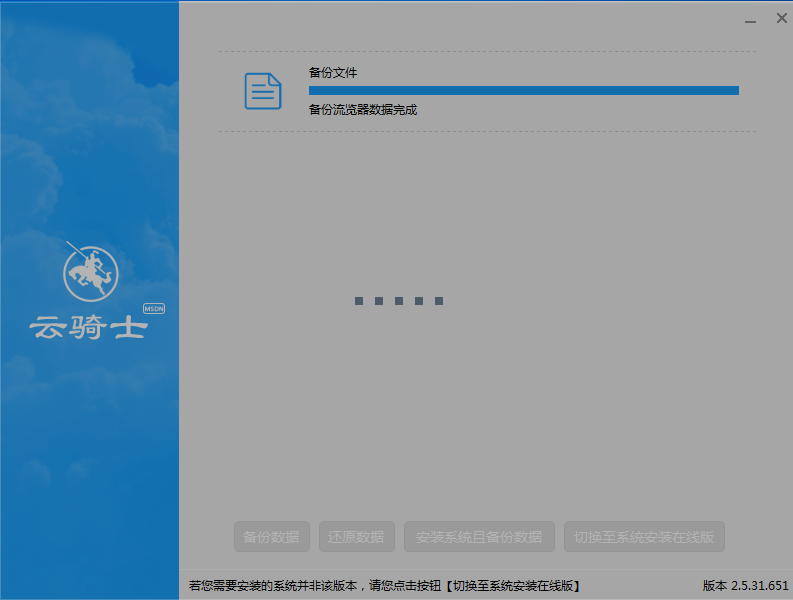The height and width of the screenshot is (600, 793).
Task: Close the installer window
Action: [x=781, y=18]
